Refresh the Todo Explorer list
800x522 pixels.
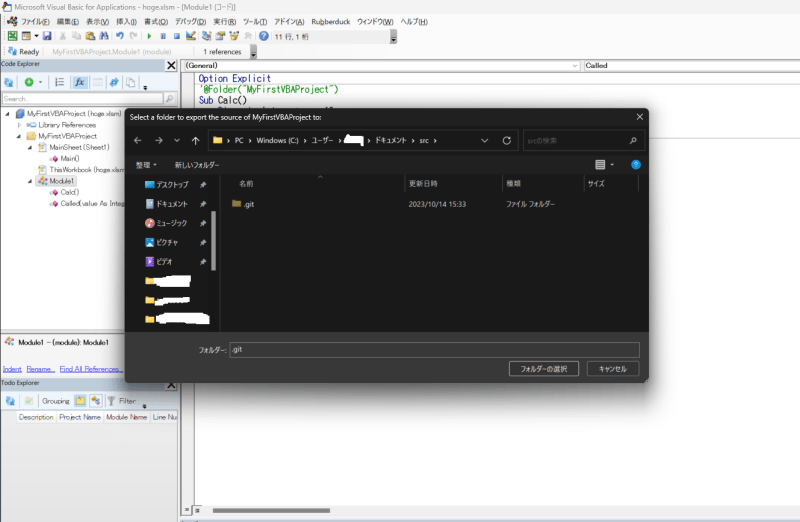[10, 401]
